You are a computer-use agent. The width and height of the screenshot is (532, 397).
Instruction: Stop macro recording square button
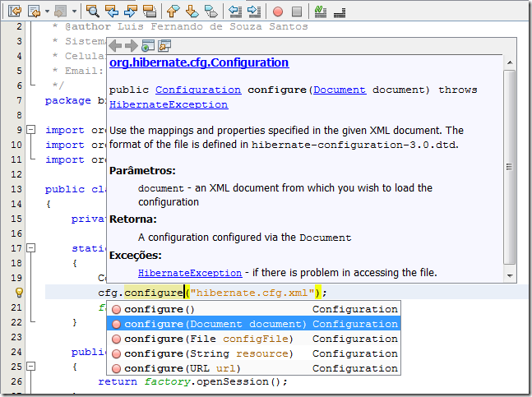[x=297, y=12]
